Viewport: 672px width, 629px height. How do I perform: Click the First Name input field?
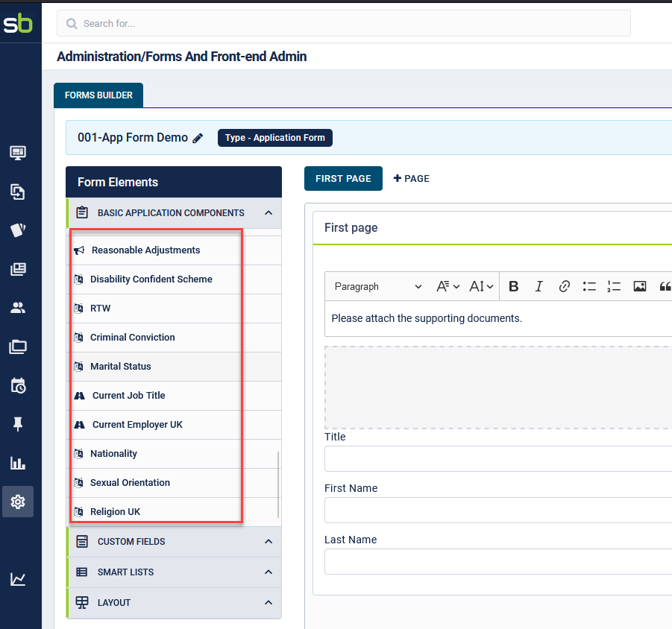(498, 510)
